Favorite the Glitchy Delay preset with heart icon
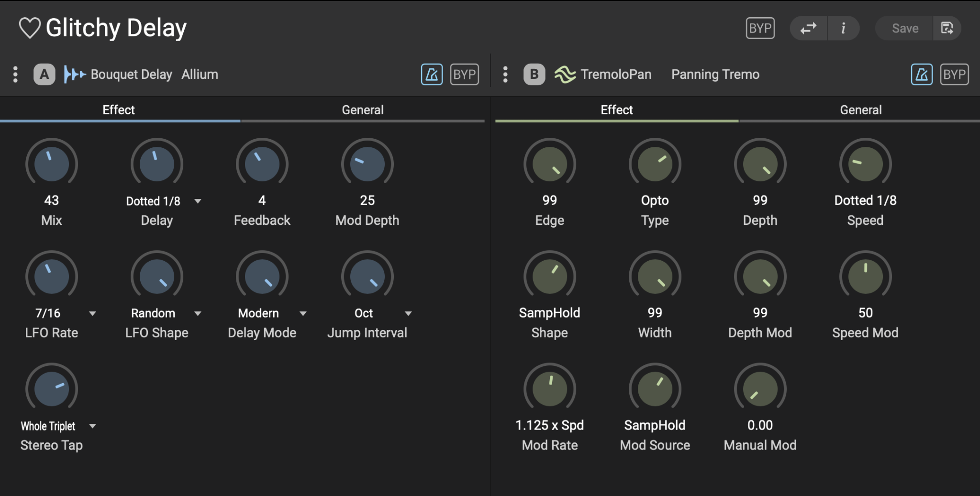 click(30, 28)
